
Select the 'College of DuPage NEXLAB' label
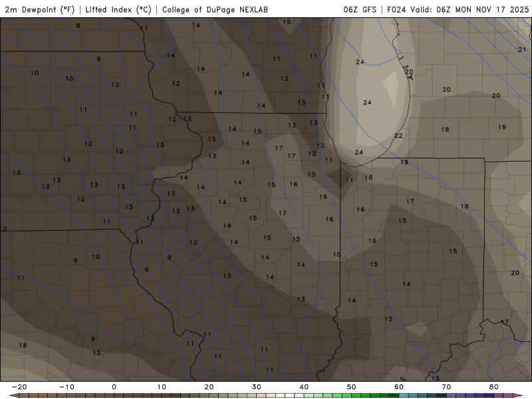coord(215,9)
